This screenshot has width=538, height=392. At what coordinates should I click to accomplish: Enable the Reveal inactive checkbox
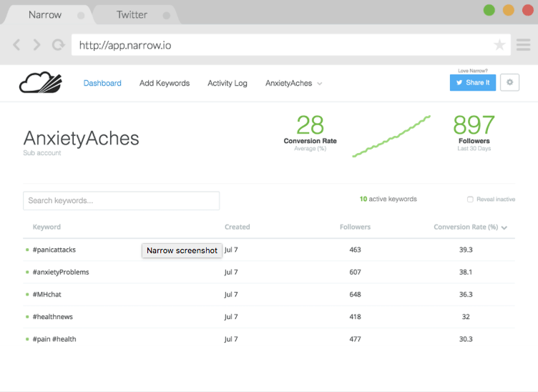click(x=470, y=200)
